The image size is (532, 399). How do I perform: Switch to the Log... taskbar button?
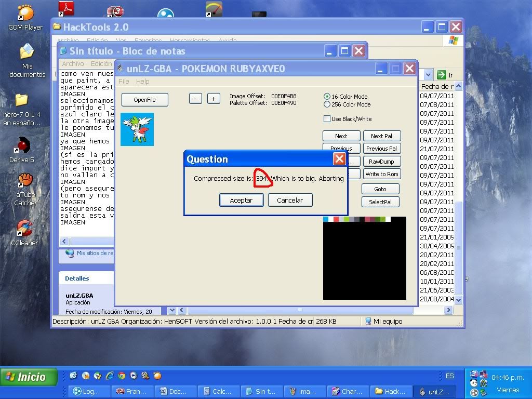pos(89,391)
